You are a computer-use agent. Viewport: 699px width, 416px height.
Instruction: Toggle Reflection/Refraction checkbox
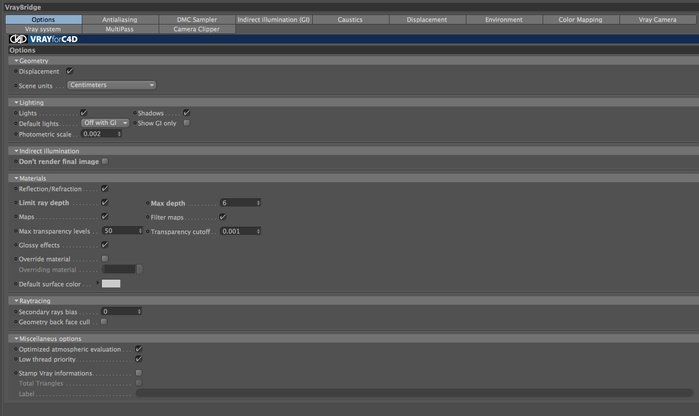[105, 189]
